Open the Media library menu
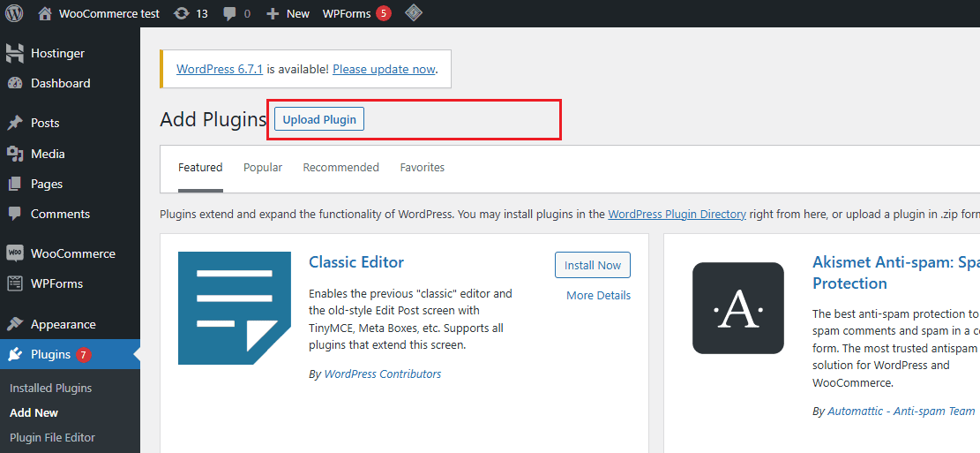 pos(48,154)
